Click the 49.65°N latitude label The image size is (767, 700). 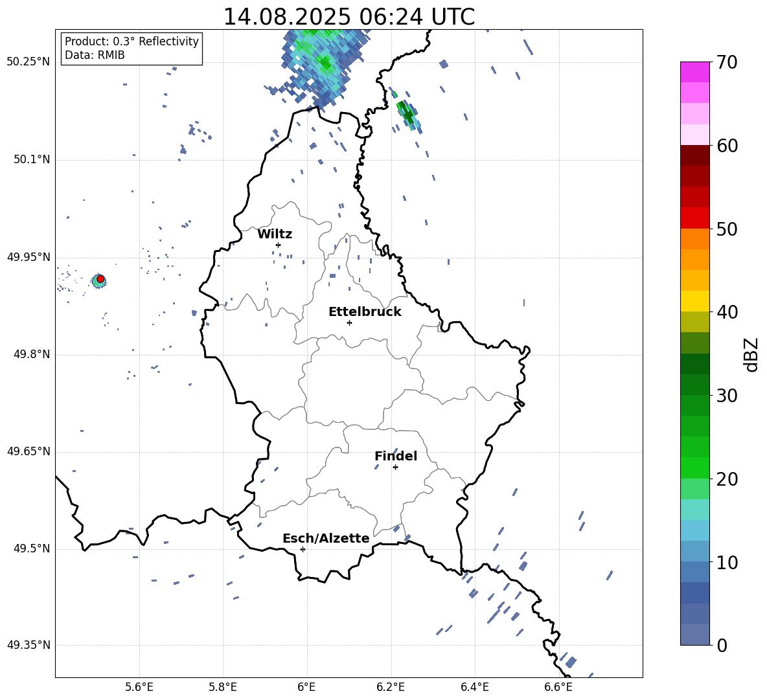coord(28,451)
